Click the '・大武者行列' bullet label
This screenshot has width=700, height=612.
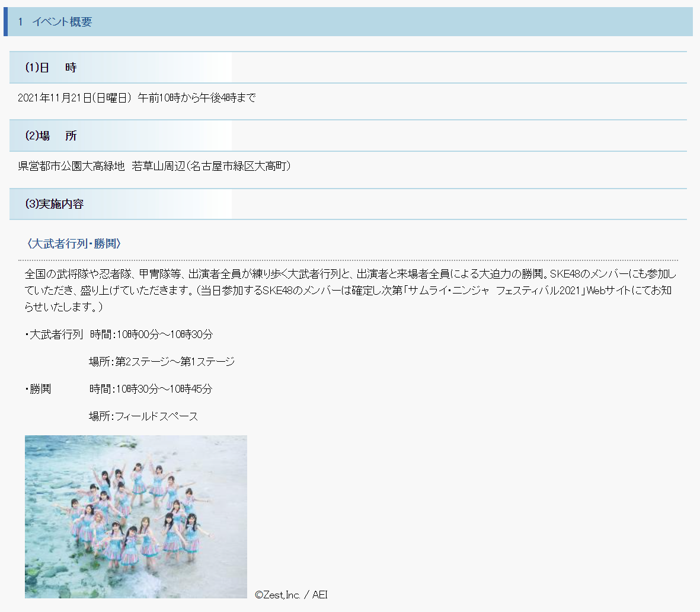pos(54,334)
